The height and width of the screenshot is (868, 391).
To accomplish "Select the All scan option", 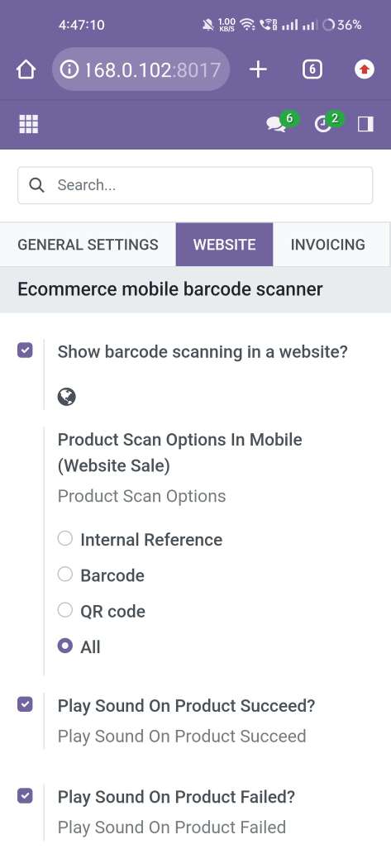I will [x=64, y=646].
